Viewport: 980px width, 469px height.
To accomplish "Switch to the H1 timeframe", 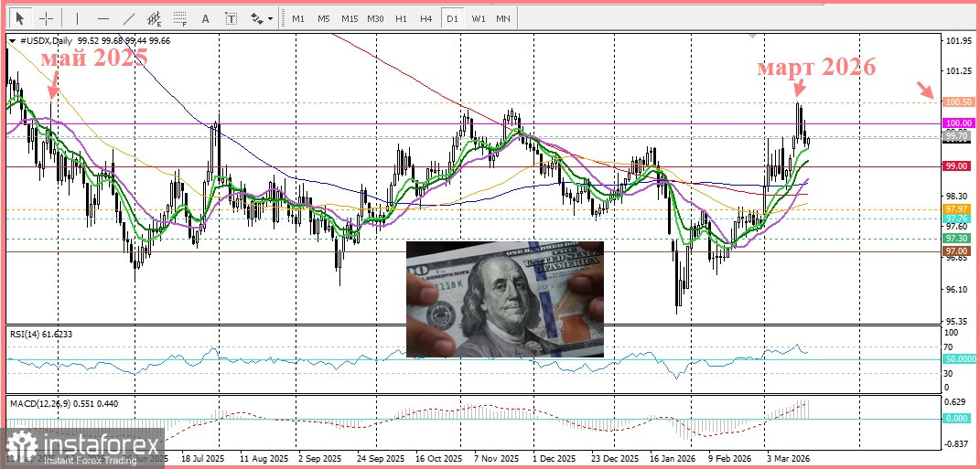I will [x=401, y=18].
